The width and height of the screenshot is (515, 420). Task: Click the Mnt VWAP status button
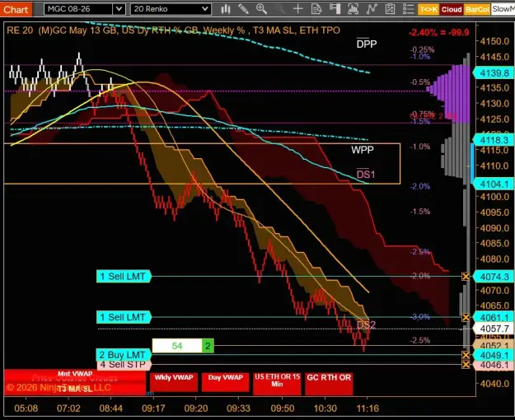click(x=75, y=374)
